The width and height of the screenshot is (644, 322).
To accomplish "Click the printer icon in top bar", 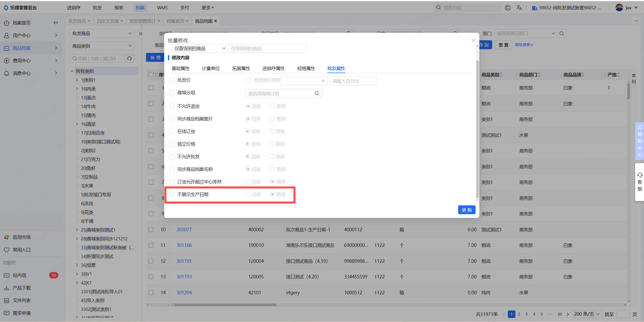I will (x=508, y=8).
